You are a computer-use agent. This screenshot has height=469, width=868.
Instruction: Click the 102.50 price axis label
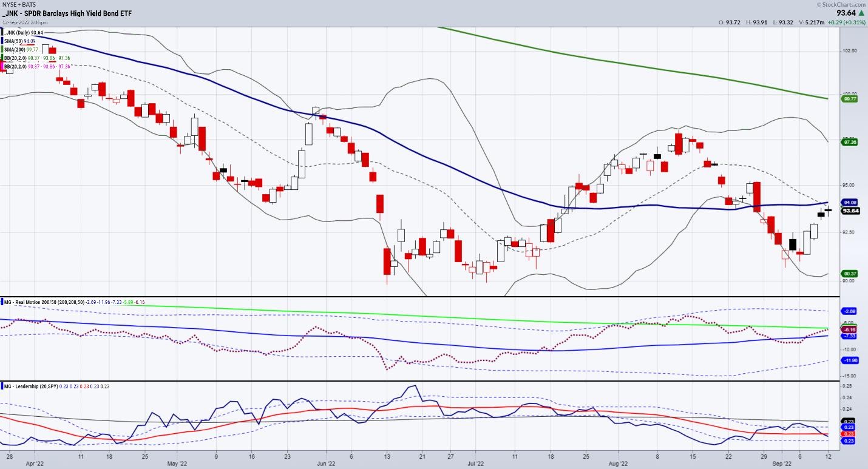(x=850, y=51)
